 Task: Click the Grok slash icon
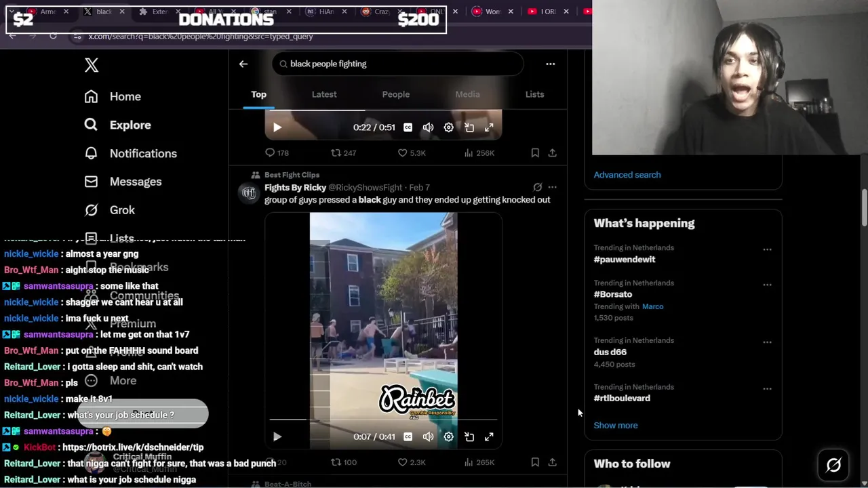click(91, 210)
